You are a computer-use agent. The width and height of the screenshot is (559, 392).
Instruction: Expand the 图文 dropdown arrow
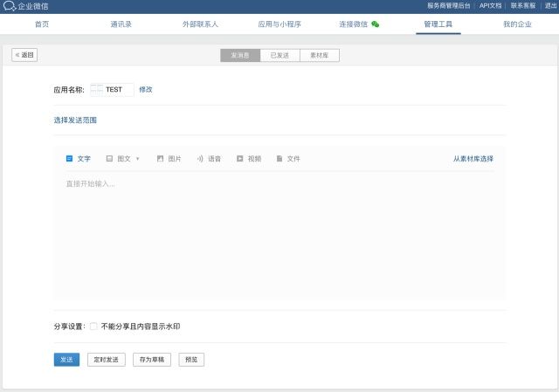tap(137, 159)
